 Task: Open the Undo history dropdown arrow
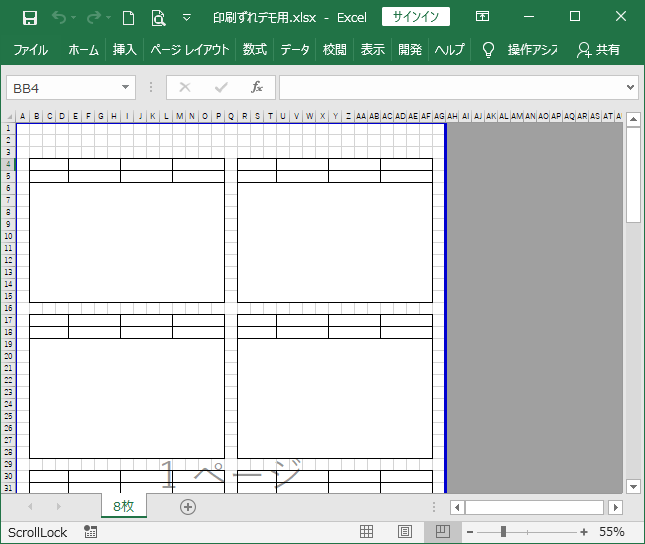(x=74, y=18)
